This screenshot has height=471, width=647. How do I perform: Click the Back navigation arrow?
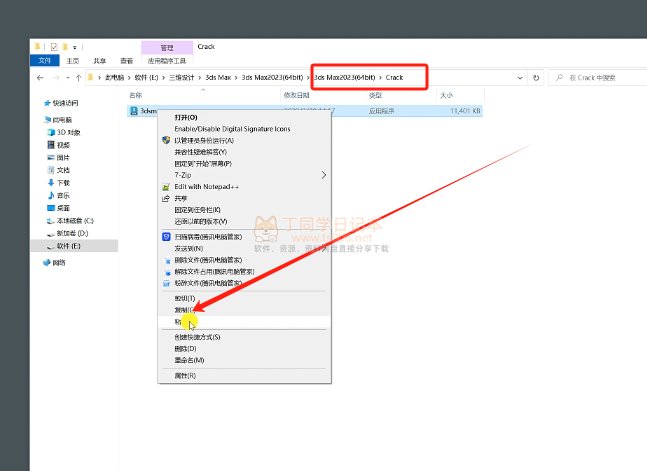click(x=40, y=78)
